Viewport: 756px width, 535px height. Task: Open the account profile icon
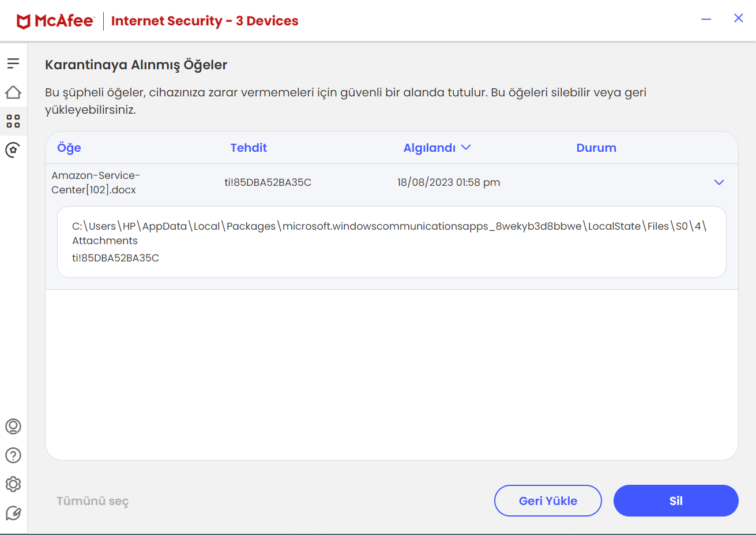pyautogui.click(x=13, y=426)
